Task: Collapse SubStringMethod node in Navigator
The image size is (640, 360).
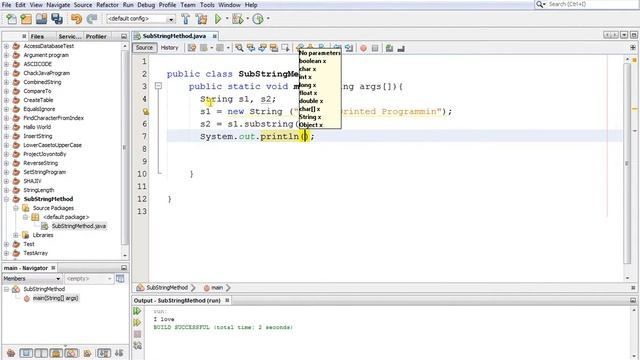Action: [x=6, y=289]
